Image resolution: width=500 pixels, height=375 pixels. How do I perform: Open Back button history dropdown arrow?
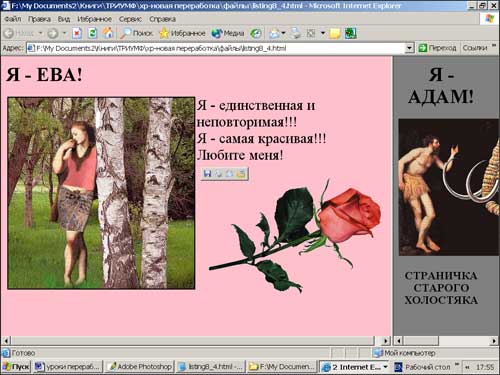coord(41,33)
